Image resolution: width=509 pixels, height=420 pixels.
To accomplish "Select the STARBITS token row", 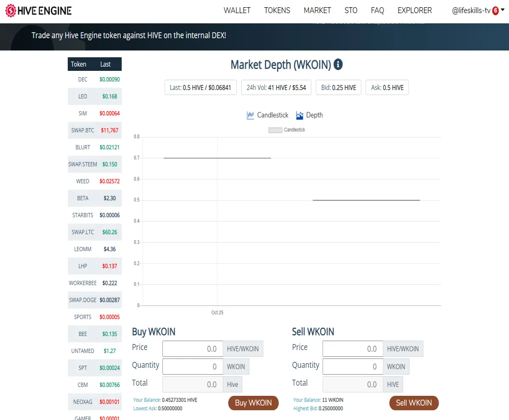I will click(x=95, y=215).
